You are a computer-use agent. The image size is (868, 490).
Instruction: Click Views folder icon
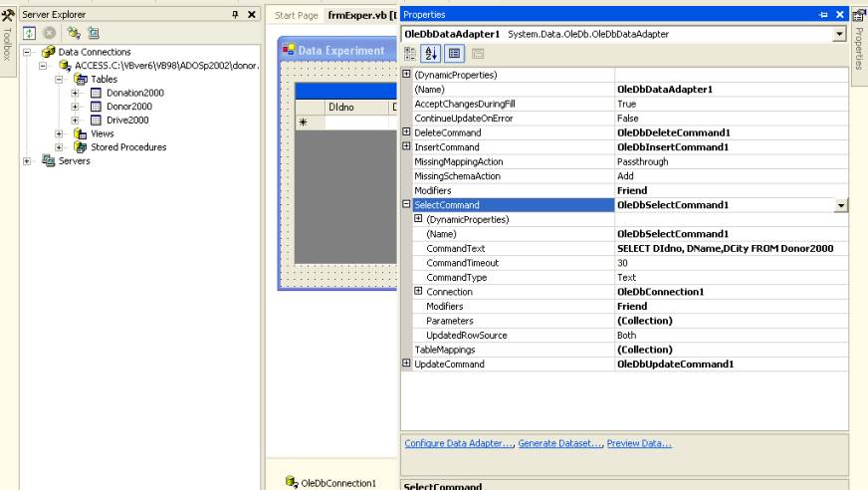[x=81, y=133]
